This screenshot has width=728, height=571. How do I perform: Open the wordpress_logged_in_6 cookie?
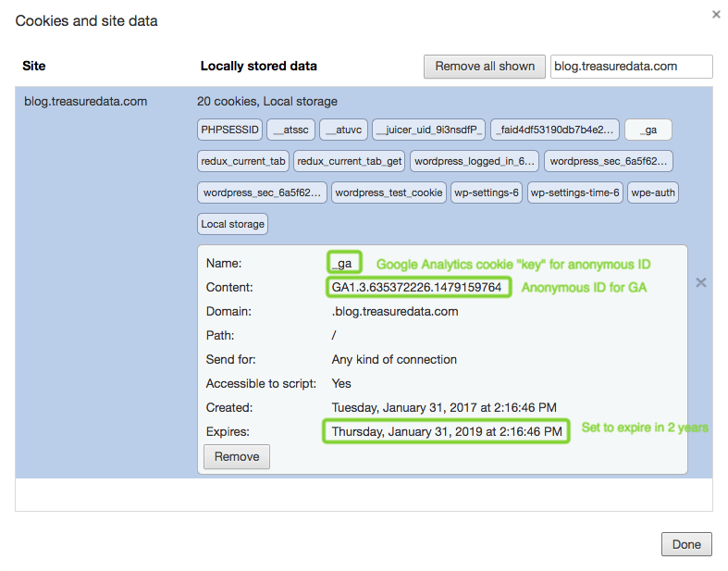(x=475, y=161)
